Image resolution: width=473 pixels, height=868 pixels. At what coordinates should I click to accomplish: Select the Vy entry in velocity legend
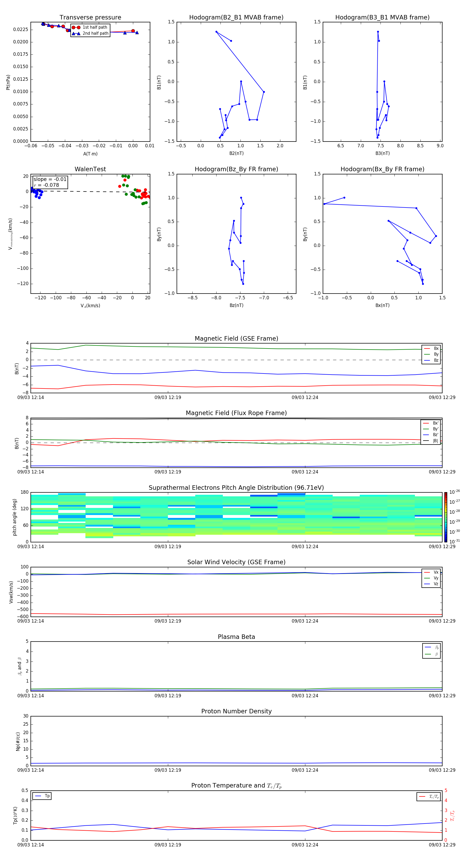(x=431, y=578)
